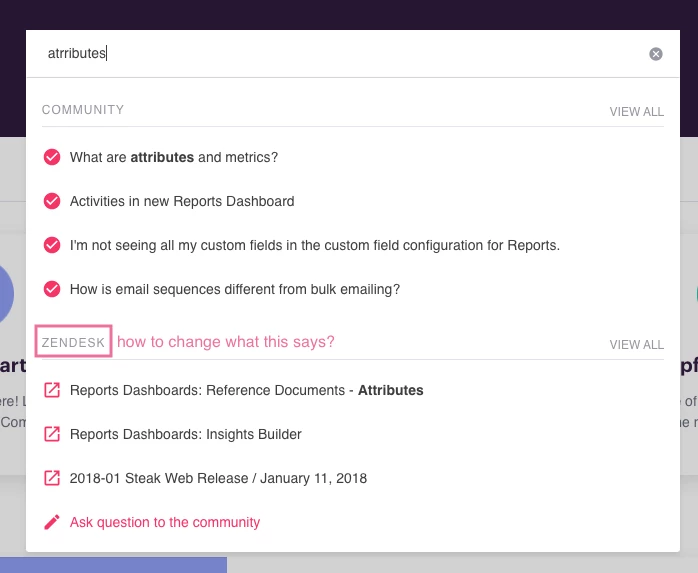Screen dimensions: 698x573
Task: Open 2018-01 Steak Web Release article
Action: pyautogui.click(x=218, y=478)
